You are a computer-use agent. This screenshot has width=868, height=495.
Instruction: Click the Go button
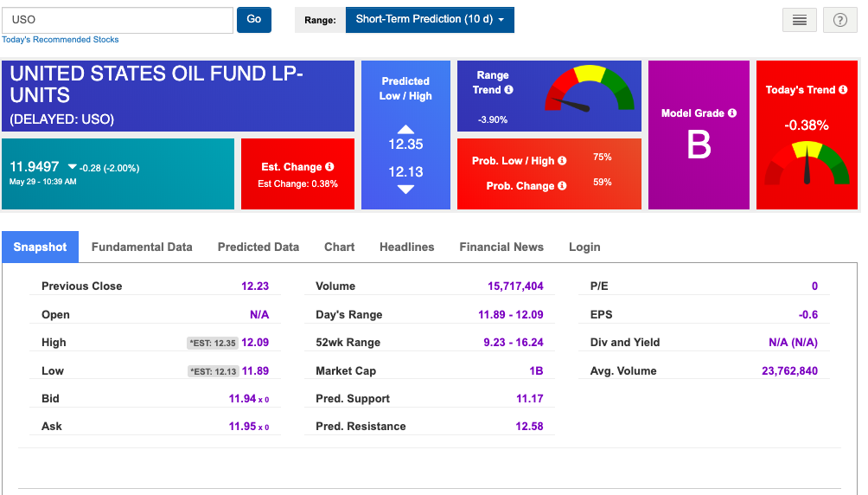click(x=254, y=19)
